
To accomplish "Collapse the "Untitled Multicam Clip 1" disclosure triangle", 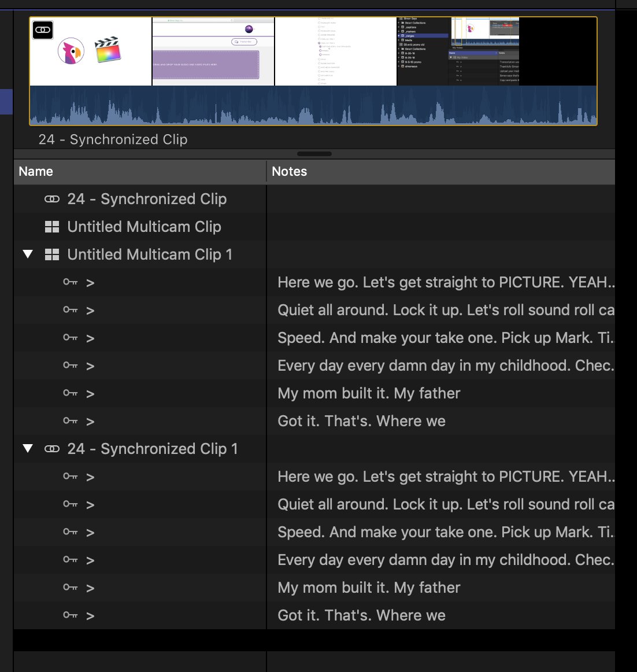I will coord(28,254).
